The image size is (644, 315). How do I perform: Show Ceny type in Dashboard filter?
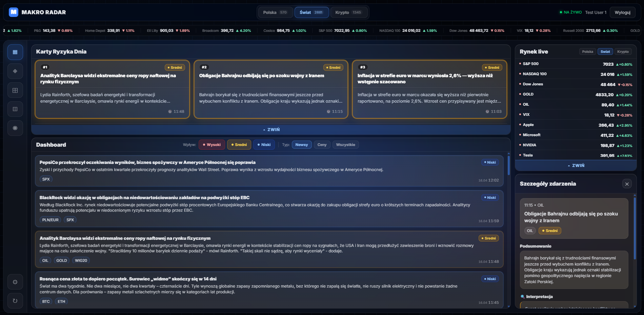coord(322,145)
